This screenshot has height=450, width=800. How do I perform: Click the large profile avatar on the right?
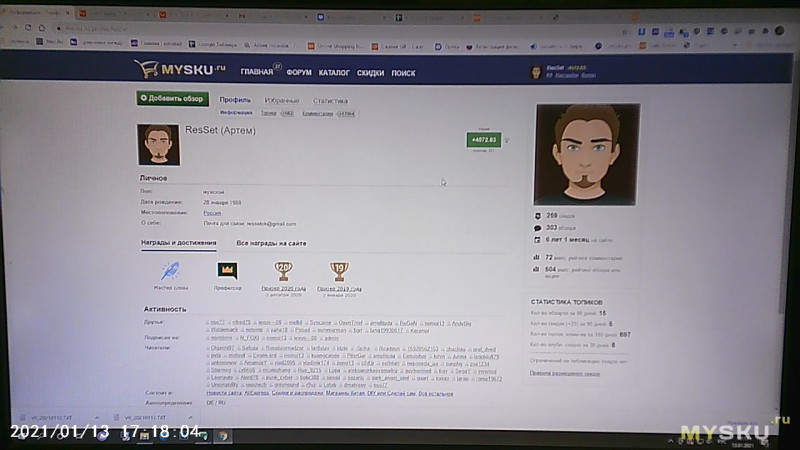pos(587,154)
